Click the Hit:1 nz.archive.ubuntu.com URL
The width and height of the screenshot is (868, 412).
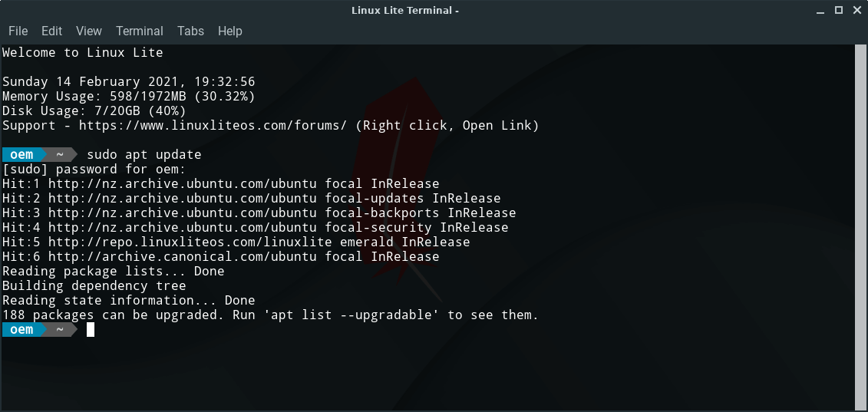[182, 183]
